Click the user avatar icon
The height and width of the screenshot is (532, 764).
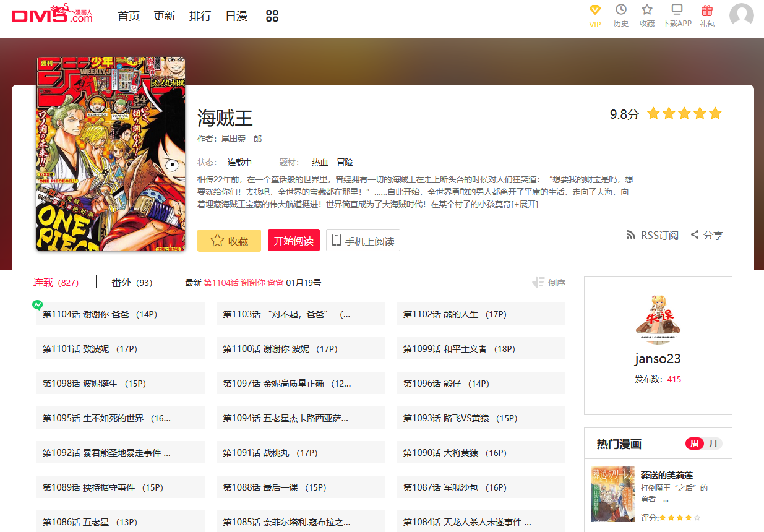742,15
